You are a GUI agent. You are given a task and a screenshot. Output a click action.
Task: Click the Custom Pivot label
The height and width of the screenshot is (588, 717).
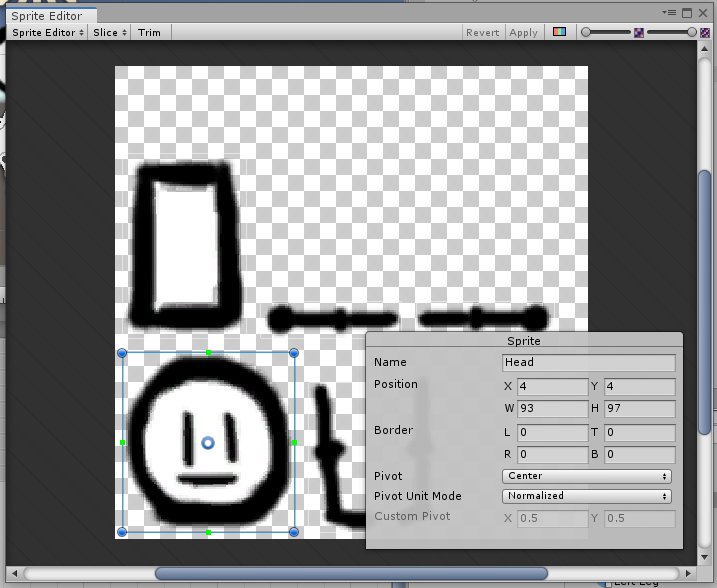click(412, 516)
